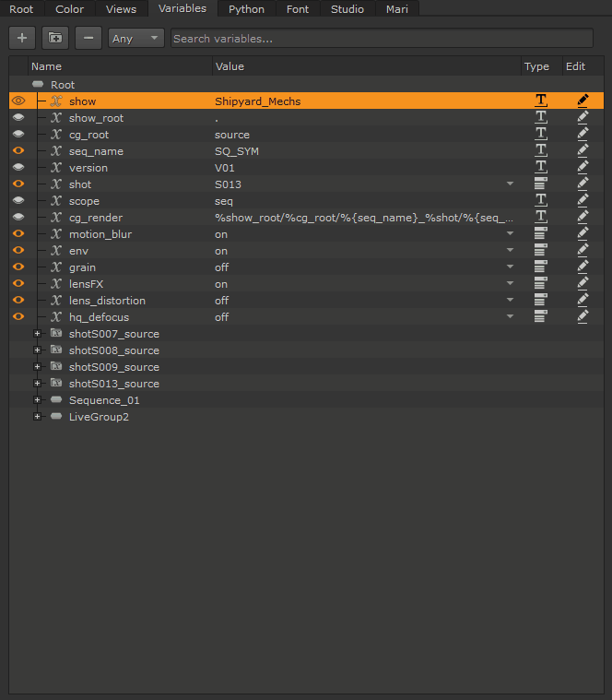
Task: Click the Name column header
Action: pyautogui.click(x=46, y=66)
